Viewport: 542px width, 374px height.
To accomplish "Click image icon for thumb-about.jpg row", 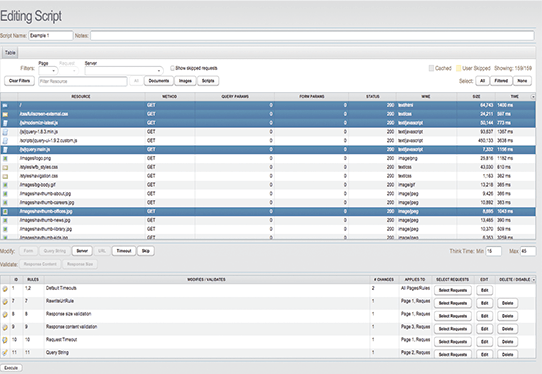I will [5, 194].
